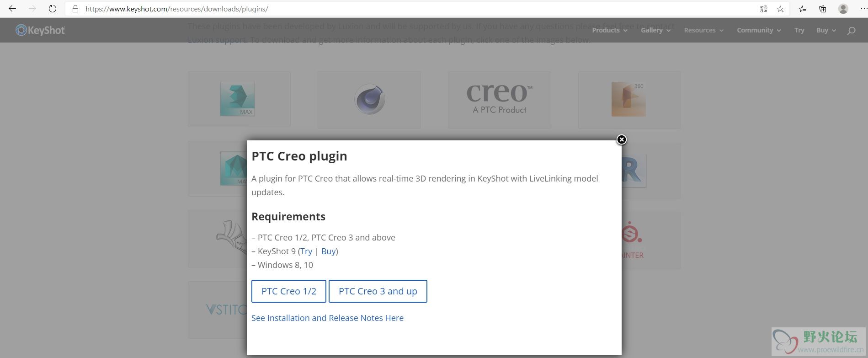This screenshot has height=358, width=868.
Task: Select the Fusion 360 plugin thumbnail
Action: [629, 100]
